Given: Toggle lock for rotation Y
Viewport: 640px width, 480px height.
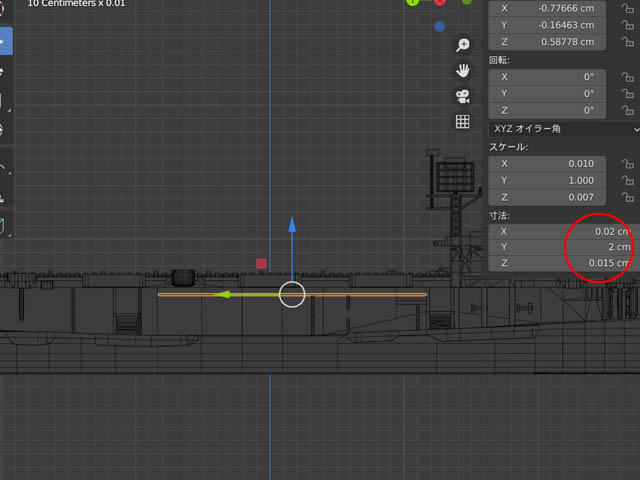Looking at the screenshot, I should point(627,93).
